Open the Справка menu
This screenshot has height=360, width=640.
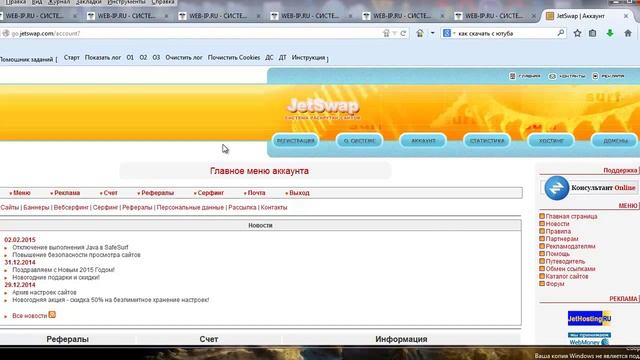coord(162,2)
